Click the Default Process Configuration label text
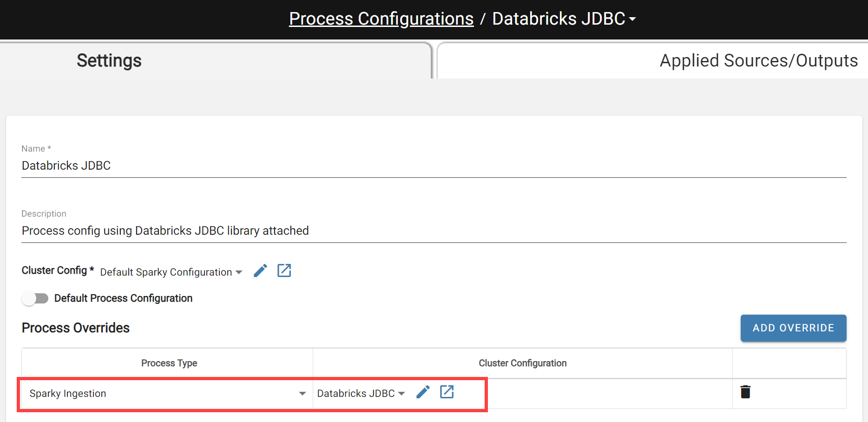The image size is (868, 422). [x=123, y=298]
